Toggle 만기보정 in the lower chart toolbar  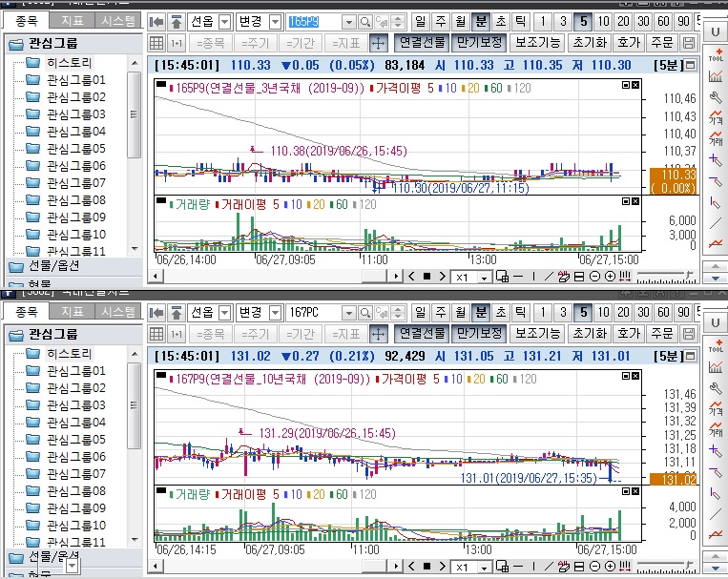[478, 334]
